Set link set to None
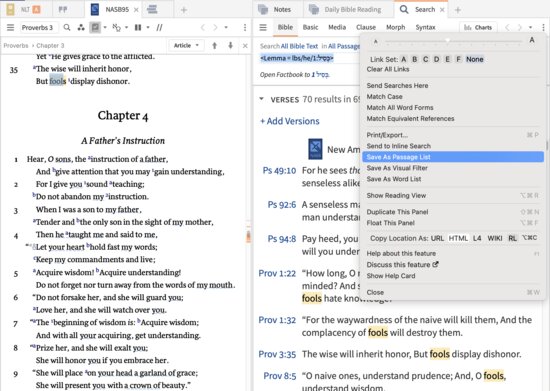This screenshot has width=550, height=391. click(475, 59)
